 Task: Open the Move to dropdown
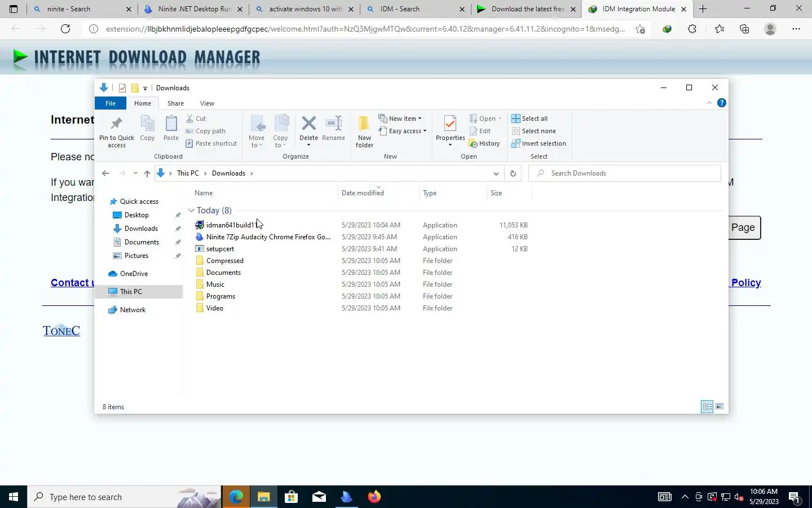[257, 131]
